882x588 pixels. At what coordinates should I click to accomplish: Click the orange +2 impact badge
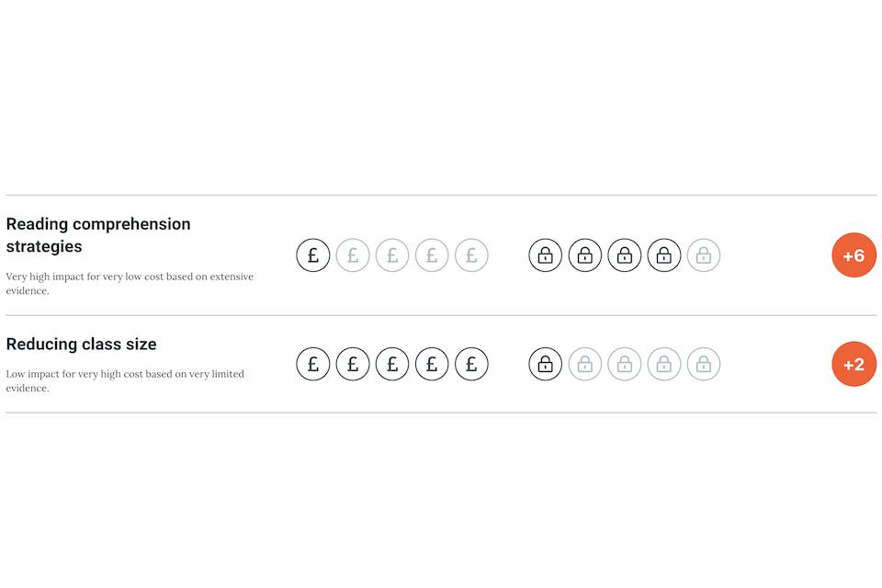pyautogui.click(x=854, y=365)
